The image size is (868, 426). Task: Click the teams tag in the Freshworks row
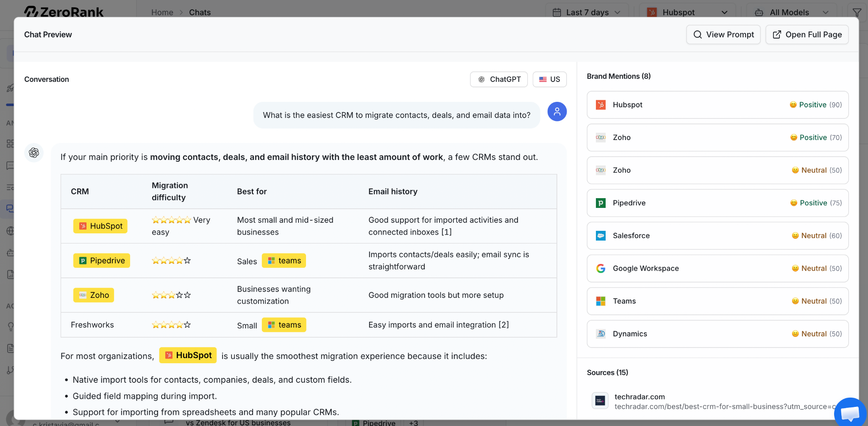284,325
